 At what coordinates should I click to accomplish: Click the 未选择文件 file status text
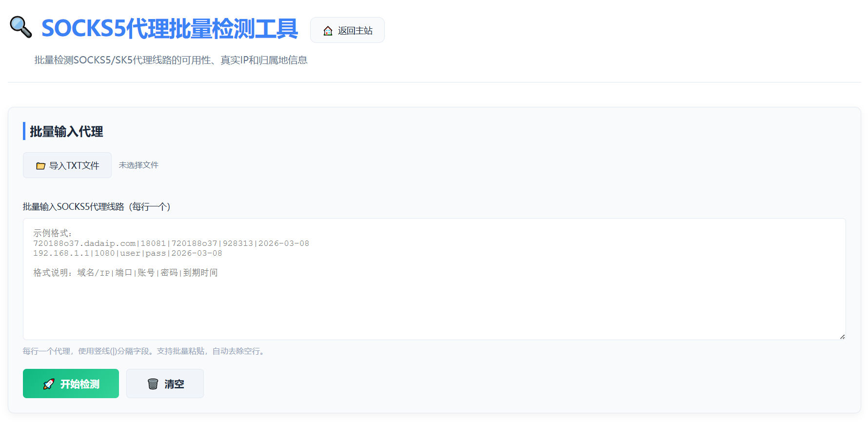138,165
